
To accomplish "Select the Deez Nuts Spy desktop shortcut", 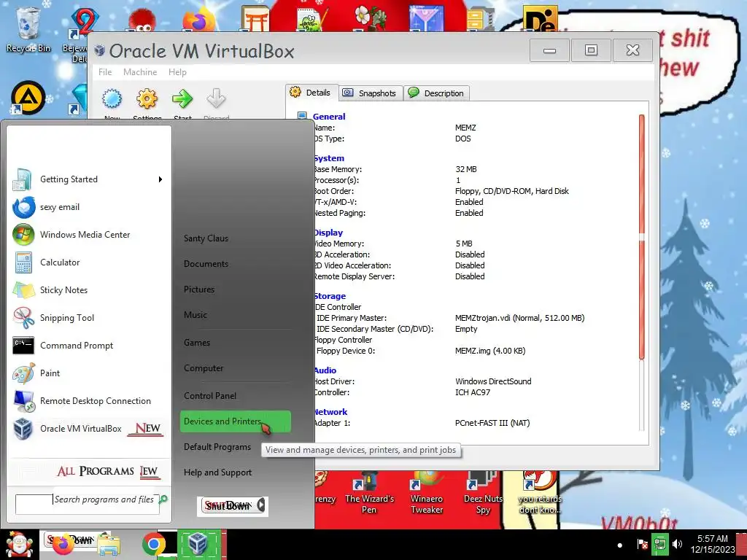I will pos(483,493).
